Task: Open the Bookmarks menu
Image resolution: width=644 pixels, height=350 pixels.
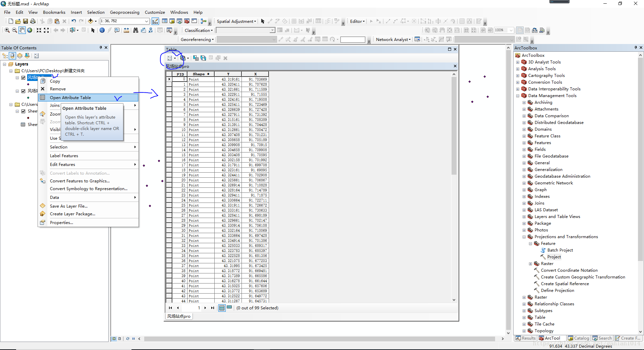Action: point(54,12)
